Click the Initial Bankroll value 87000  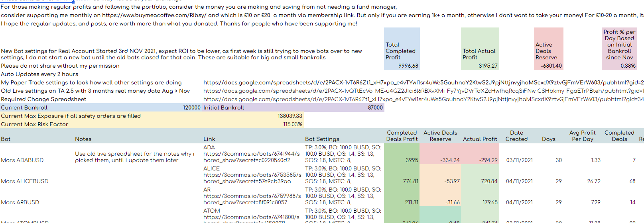click(375, 108)
